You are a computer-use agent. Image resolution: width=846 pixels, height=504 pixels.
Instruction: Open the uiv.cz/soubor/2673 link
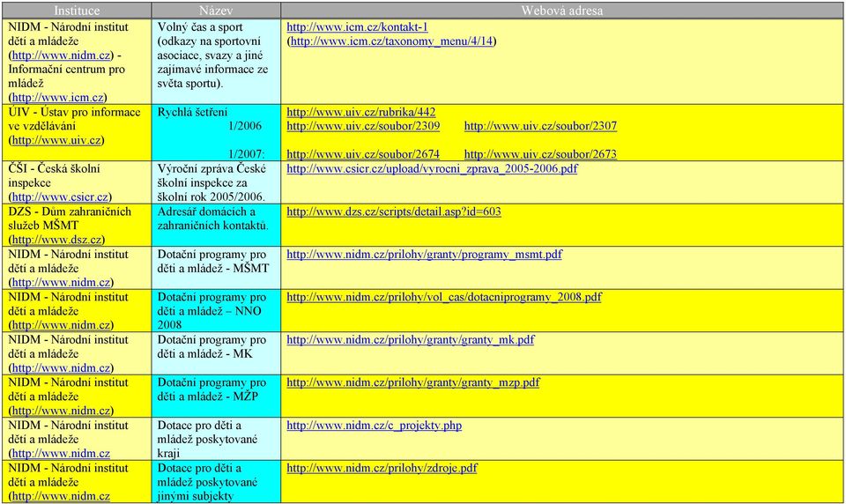tap(540, 154)
